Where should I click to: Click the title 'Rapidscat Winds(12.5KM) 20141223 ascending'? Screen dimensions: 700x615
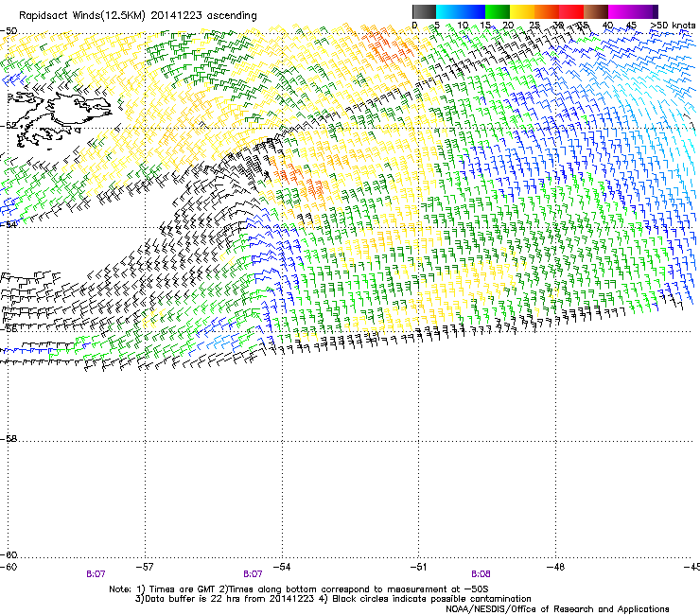[x=138, y=16]
